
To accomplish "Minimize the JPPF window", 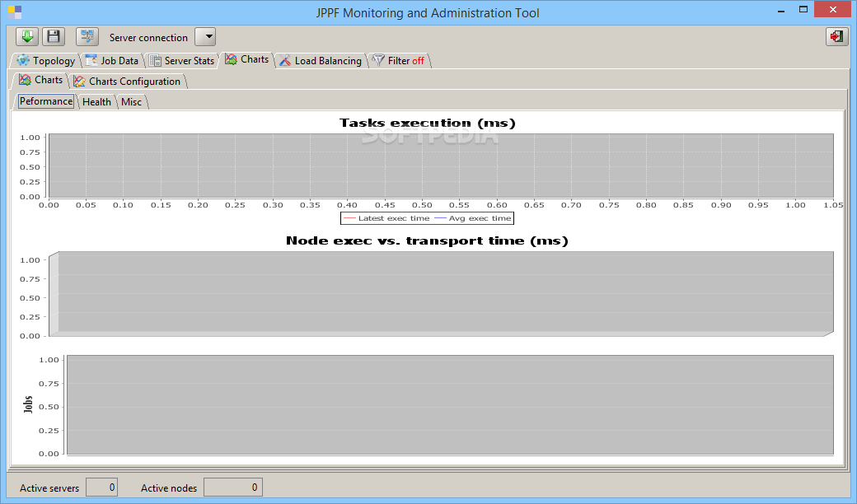I will (x=781, y=11).
